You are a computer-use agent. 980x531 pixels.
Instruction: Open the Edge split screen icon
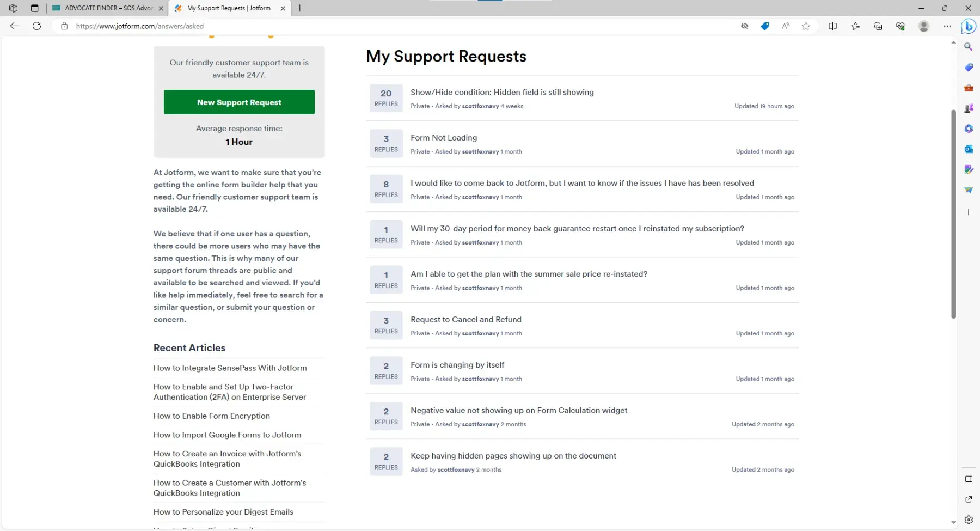[832, 26]
